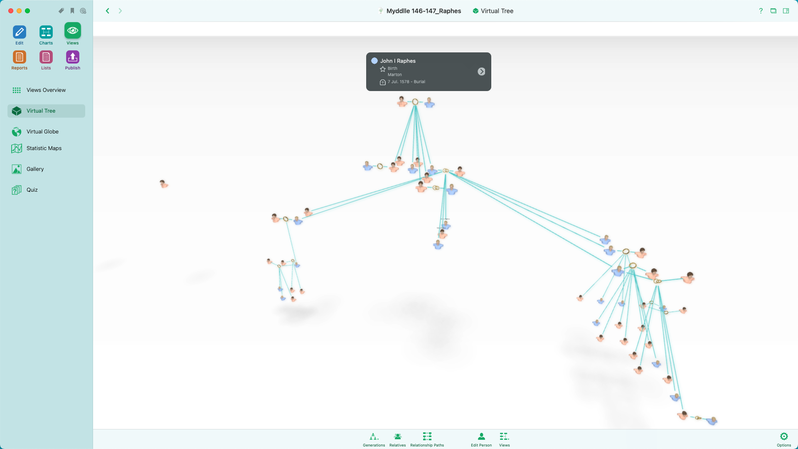Click the Myddlle 146-147_Raphes title
798x449 pixels.
(x=423, y=11)
